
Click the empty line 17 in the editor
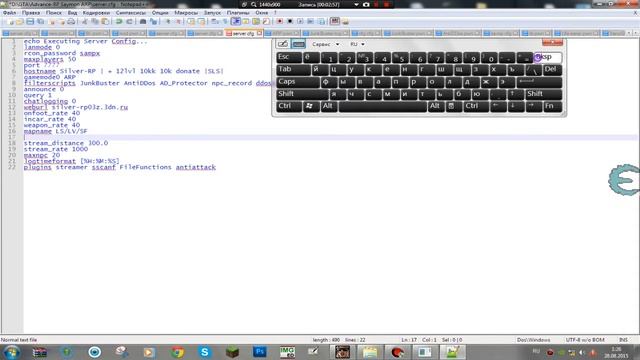tap(331, 137)
